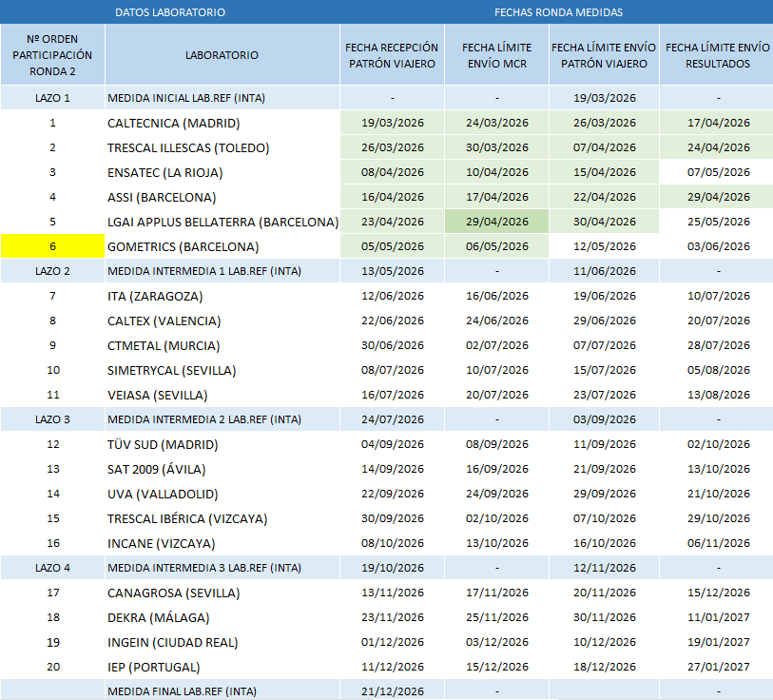
Task: Click ITA MCR deadline 16/06/2026
Action: 497,296
